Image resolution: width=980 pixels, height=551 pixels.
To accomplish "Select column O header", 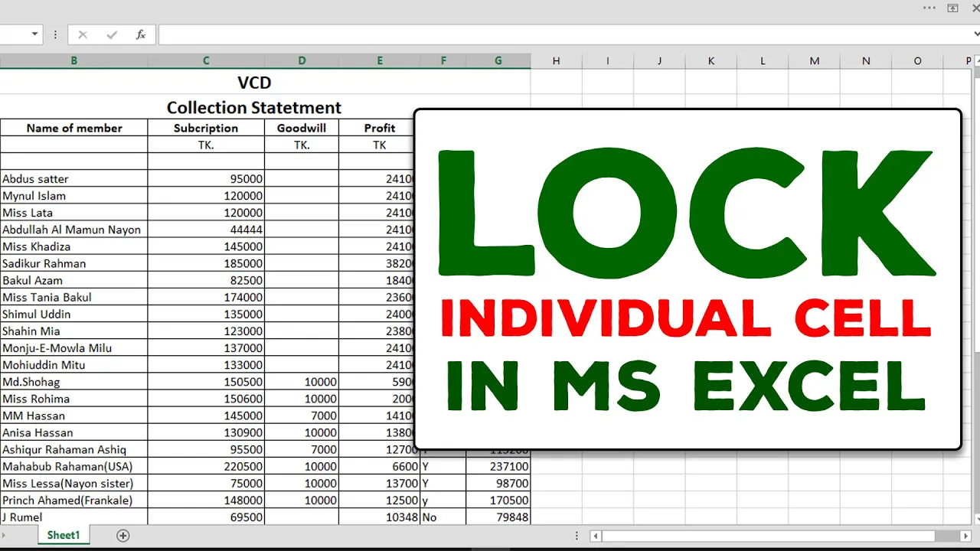I will [917, 60].
